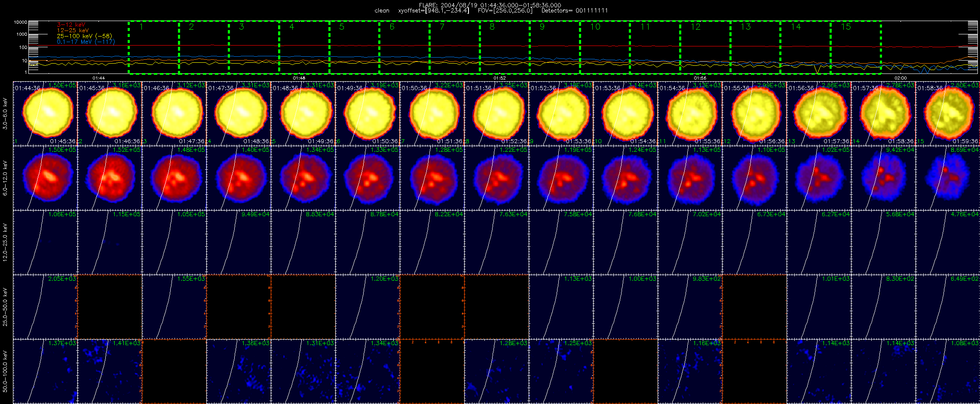Select the 6–12 keV image labeled 1.52E+05
This screenshot has width=980, height=404.
[x=110, y=178]
